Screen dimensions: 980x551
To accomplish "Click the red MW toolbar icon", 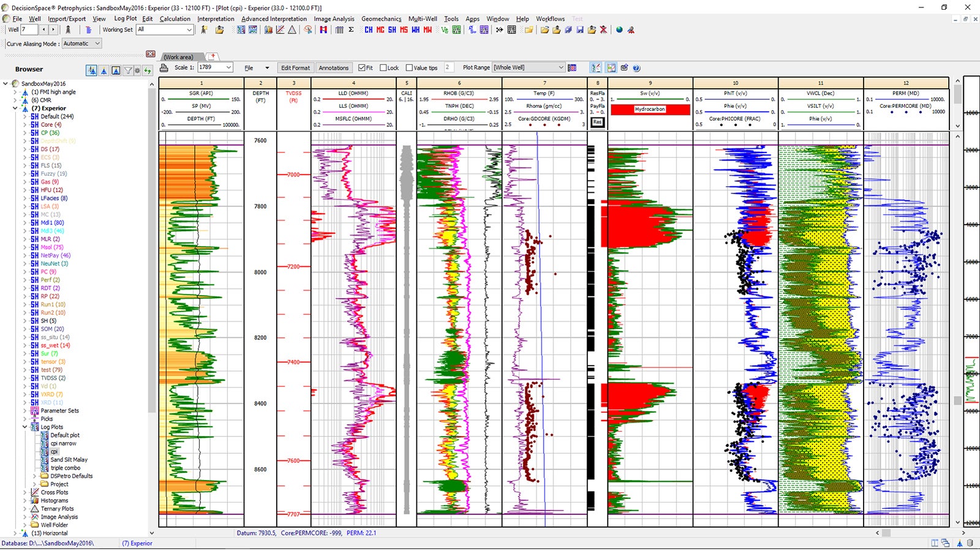I will tap(428, 29).
